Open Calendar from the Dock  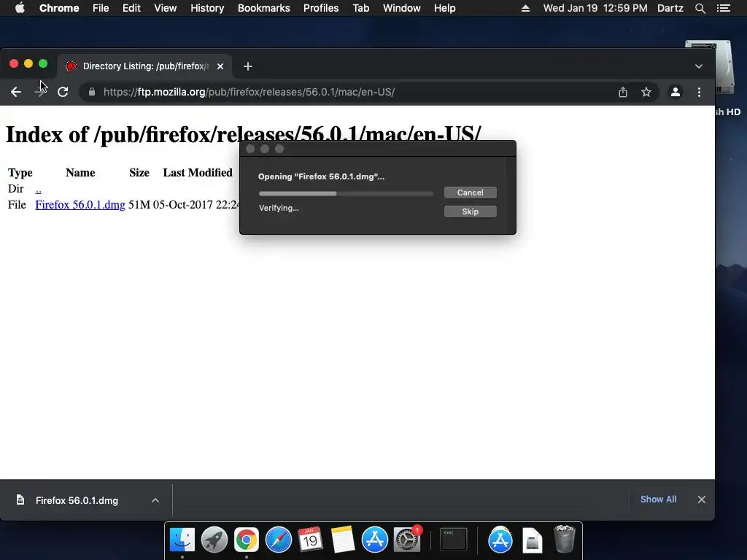pyautogui.click(x=310, y=540)
